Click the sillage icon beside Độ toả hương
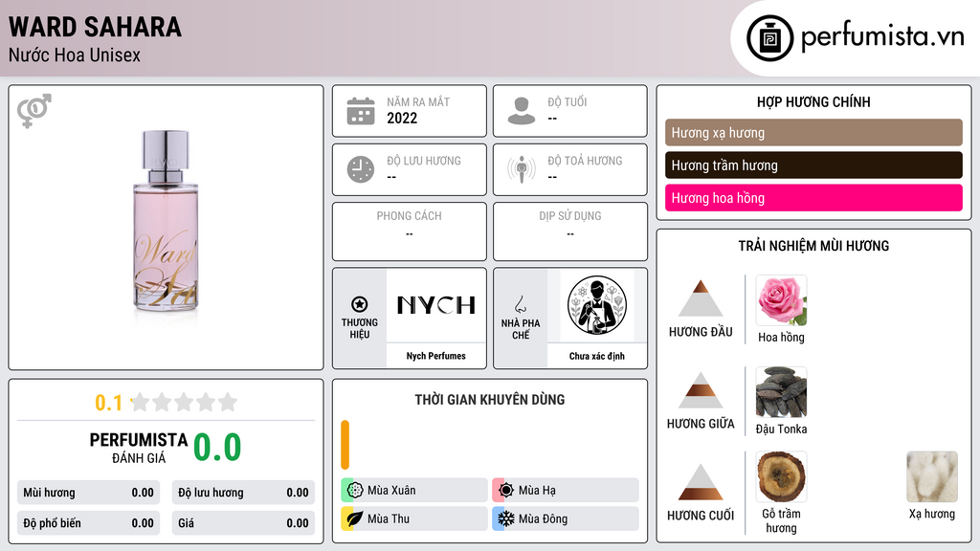This screenshot has width=980, height=551. (x=522, y=169)
